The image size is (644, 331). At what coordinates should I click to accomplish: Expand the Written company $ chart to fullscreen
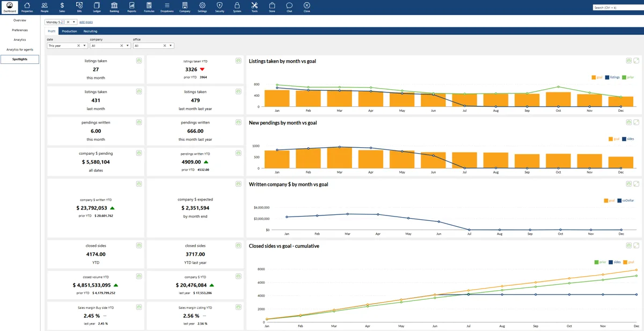click(x=636, y=184)
